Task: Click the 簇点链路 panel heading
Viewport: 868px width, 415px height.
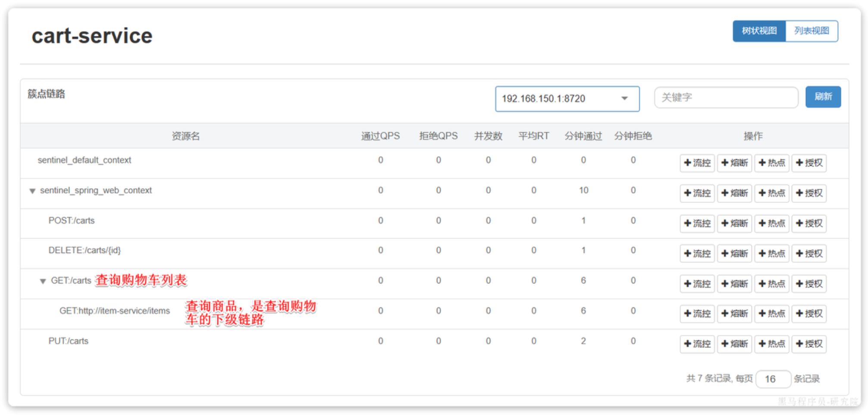Action: 46,94
